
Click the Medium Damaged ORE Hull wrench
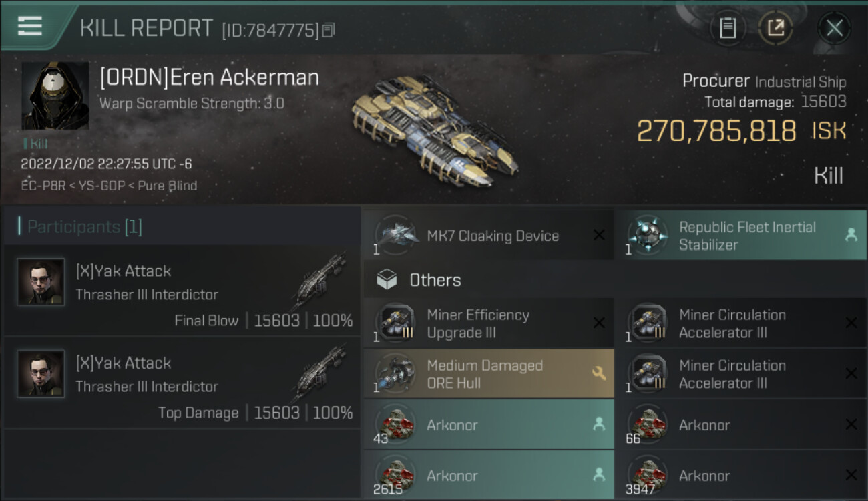point(598,373)
